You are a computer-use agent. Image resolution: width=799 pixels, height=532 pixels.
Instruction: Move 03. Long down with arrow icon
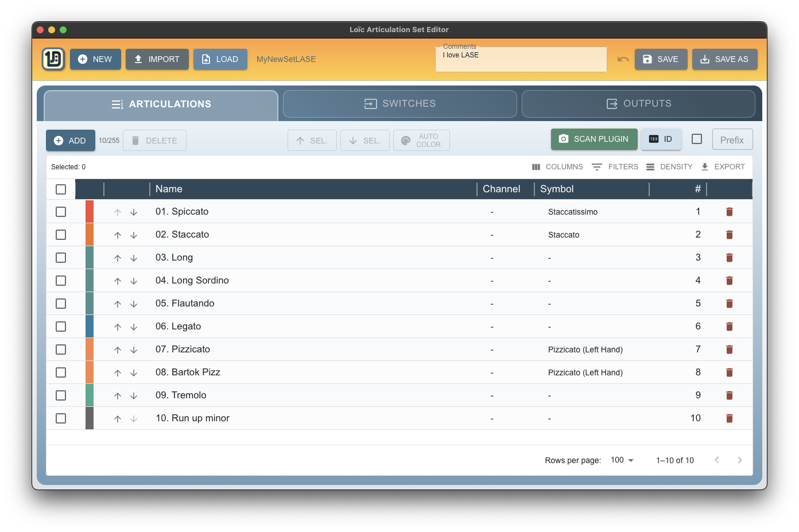[x=134, y=258]
